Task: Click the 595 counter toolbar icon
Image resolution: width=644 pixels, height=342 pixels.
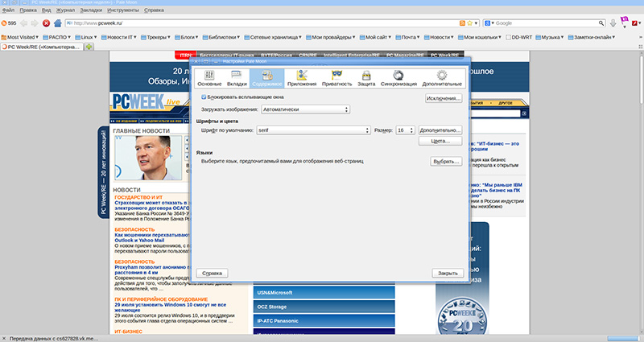Action: (9, 23)
